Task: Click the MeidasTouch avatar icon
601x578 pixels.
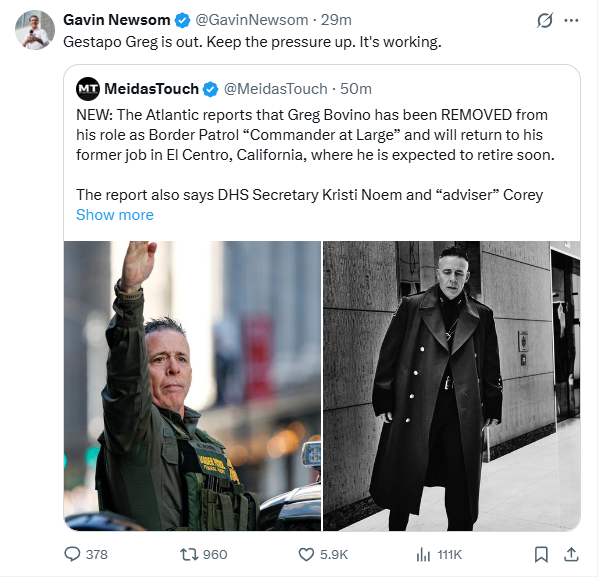Action: [x=88, y=89]
